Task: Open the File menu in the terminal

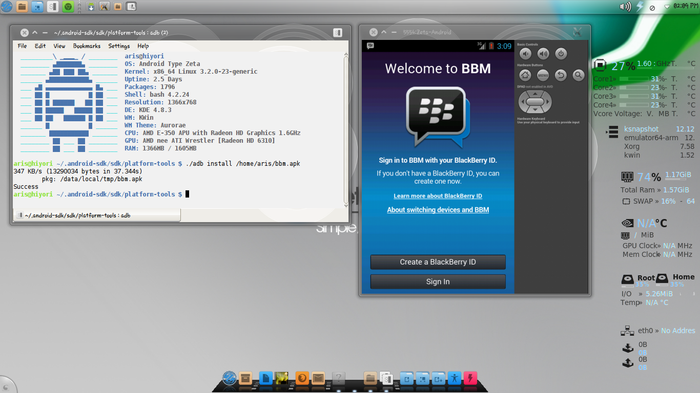Action: coord(22,46)
